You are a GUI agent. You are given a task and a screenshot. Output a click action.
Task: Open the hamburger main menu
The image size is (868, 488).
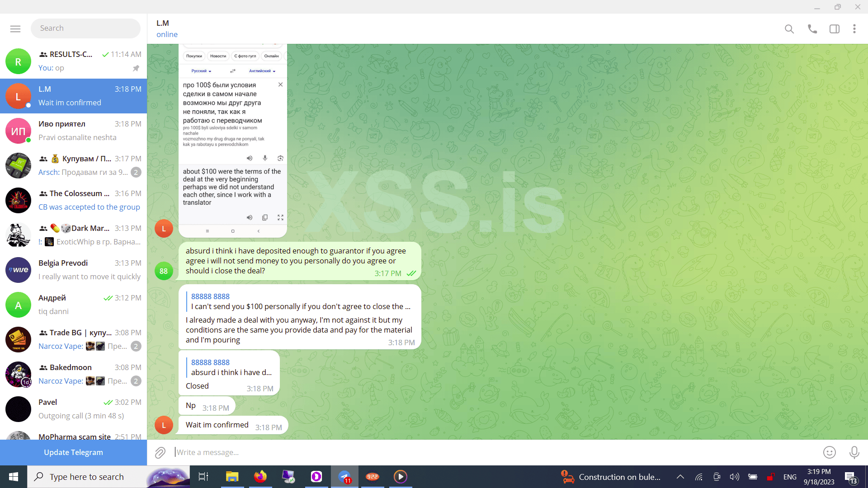(15, 28)
